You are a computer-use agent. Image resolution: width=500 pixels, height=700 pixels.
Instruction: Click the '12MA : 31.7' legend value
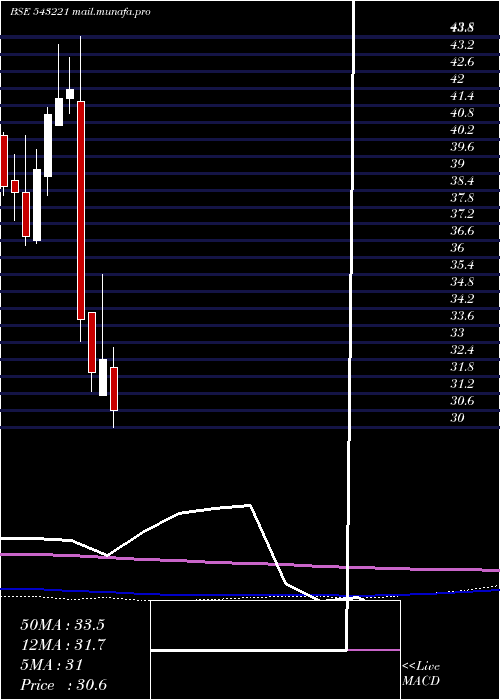click(x=62, y=645)
